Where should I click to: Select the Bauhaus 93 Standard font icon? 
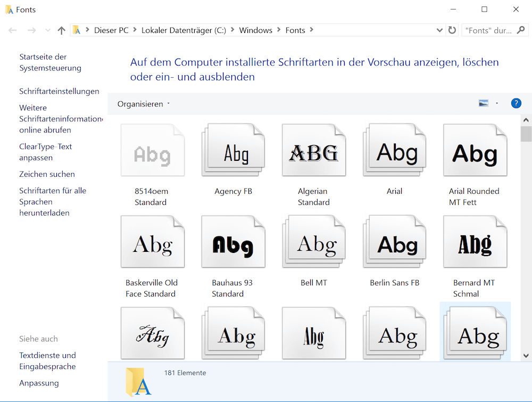tap(233, 242)
